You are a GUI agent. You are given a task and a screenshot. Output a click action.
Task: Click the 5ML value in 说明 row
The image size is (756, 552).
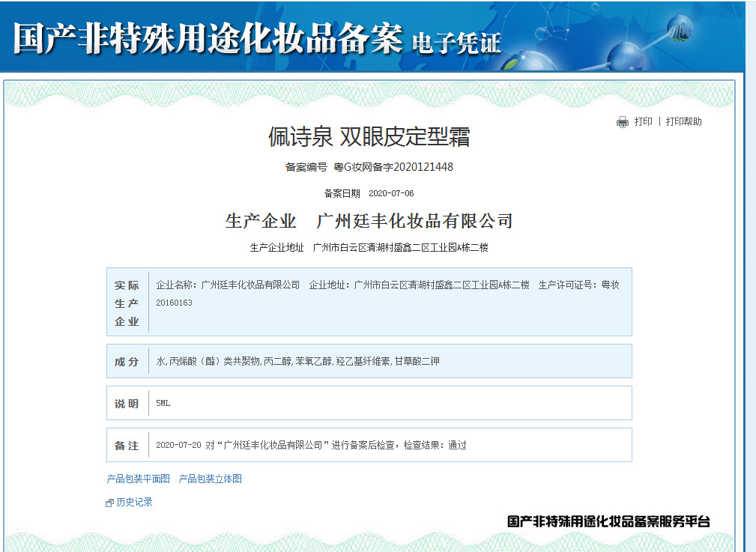pos(163,404)
